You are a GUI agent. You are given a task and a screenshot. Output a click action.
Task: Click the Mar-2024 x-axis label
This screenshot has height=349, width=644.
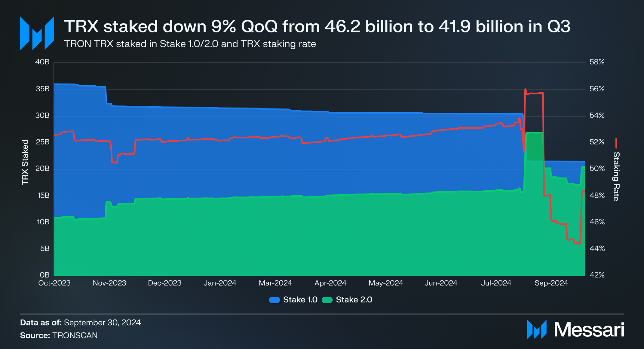275,283
